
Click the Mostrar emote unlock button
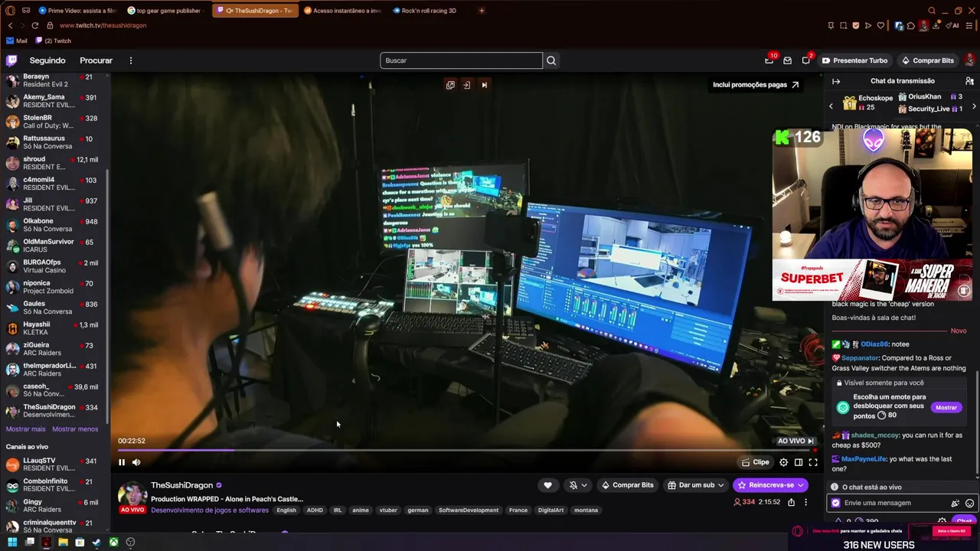(946, 408)
